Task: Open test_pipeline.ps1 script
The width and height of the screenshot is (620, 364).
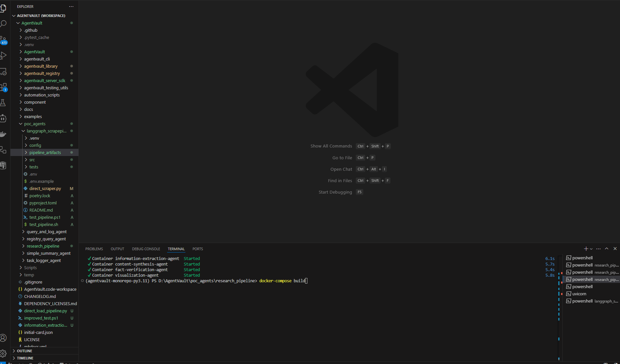Action: pyautogui.click(x=45, y=217)
